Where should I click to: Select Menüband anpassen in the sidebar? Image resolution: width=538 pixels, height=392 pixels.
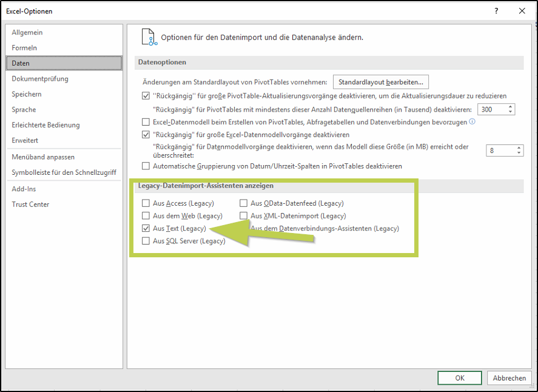pos(43,157)
